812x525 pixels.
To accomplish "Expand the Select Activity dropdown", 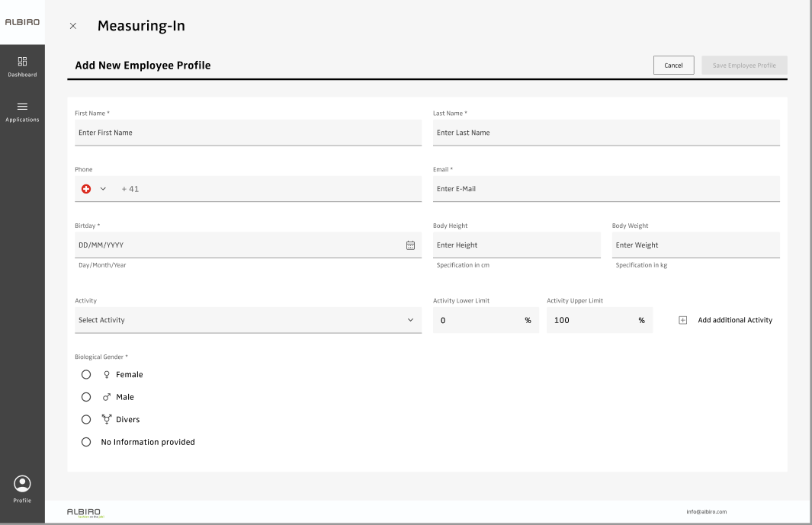I will tap(248, 320).
